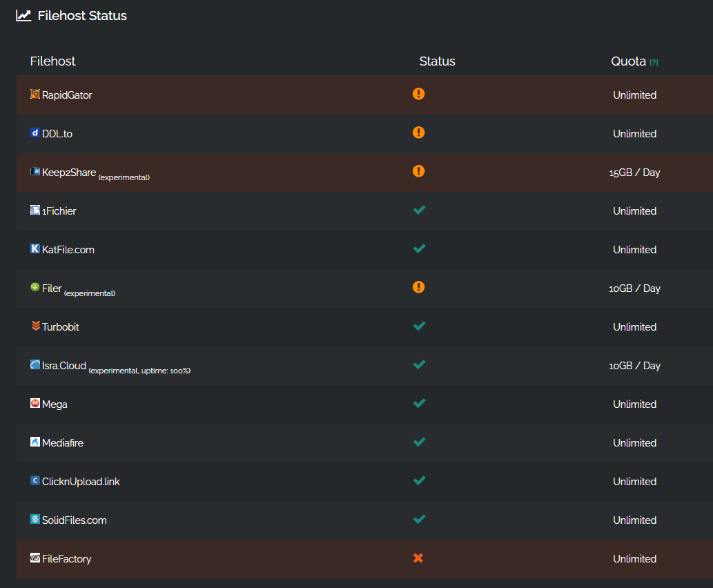Click the orange warning icon for Filer
Viewport: 713px width, 588px height.
click(x=419, y=287)
